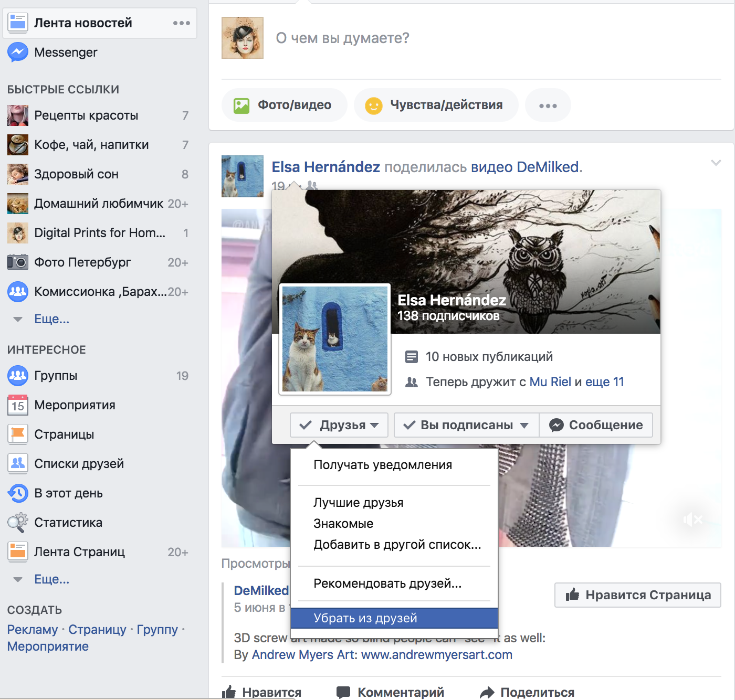The image size is (735, 700).
Task: Click the еще 11 friends link
Action: [605, 382]
